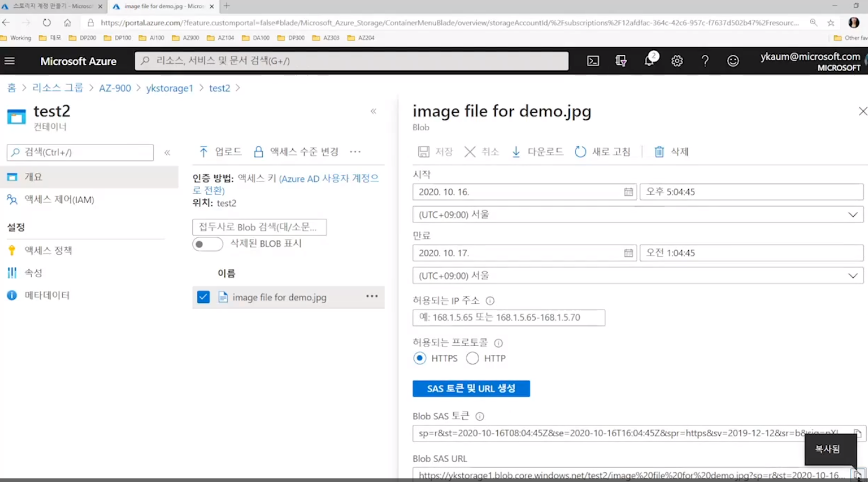Go to 리소스 그룹 in the breadcrumb
The width and height of the screenshot is (868, 482).
(57, 88)
